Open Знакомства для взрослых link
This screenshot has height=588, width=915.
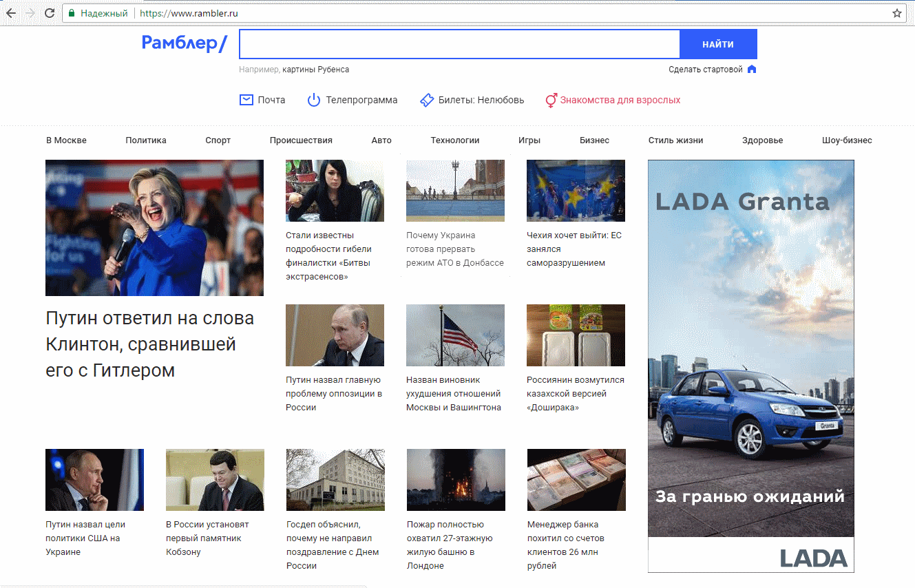click(620, 100)
